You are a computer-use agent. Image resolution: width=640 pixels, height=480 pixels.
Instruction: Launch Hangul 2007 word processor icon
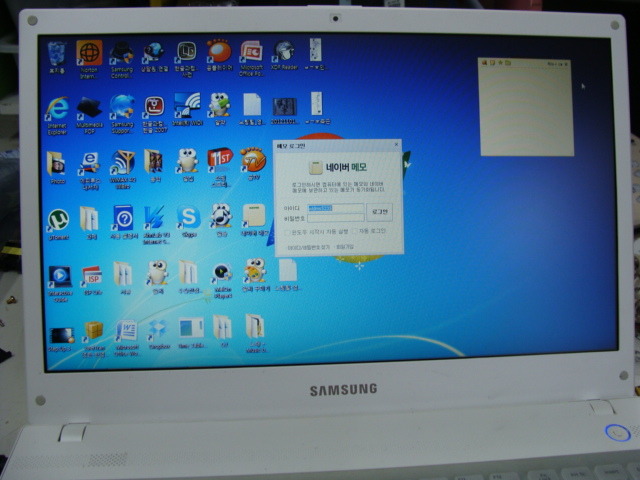(x=155, y=114)
